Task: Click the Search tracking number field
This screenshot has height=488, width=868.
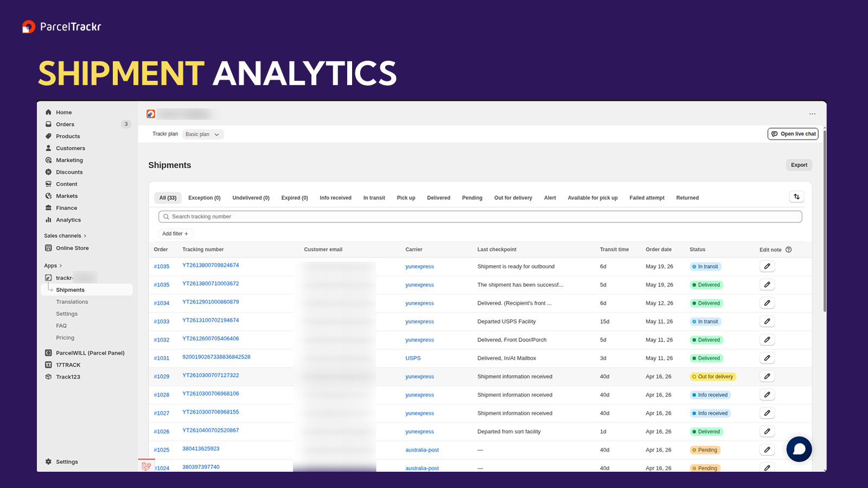Action: pos(480,216)
